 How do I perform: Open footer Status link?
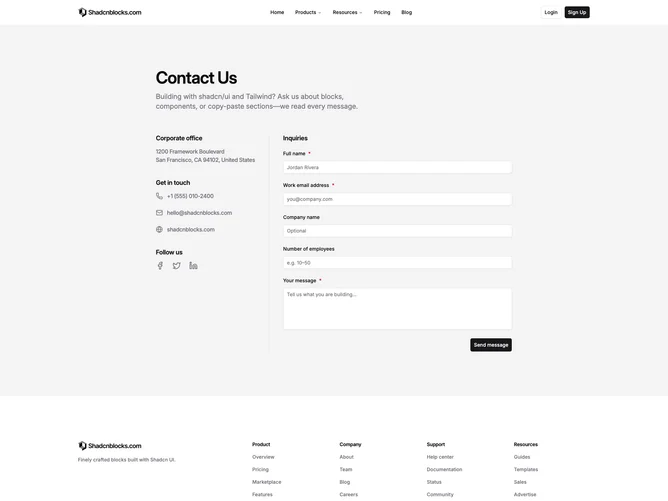click(434, 482)
